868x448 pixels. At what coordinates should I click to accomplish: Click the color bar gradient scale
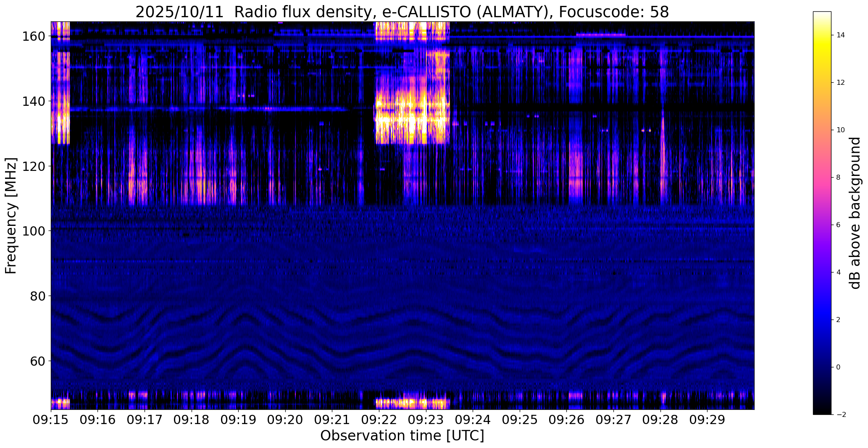point(822,213)
